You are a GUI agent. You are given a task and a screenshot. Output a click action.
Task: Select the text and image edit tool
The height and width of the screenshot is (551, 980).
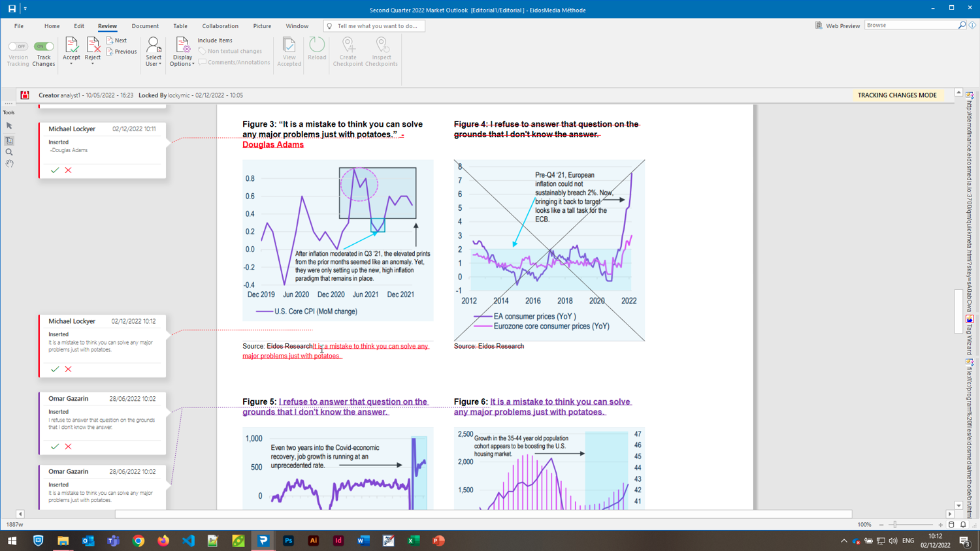(x=9, y=140)
